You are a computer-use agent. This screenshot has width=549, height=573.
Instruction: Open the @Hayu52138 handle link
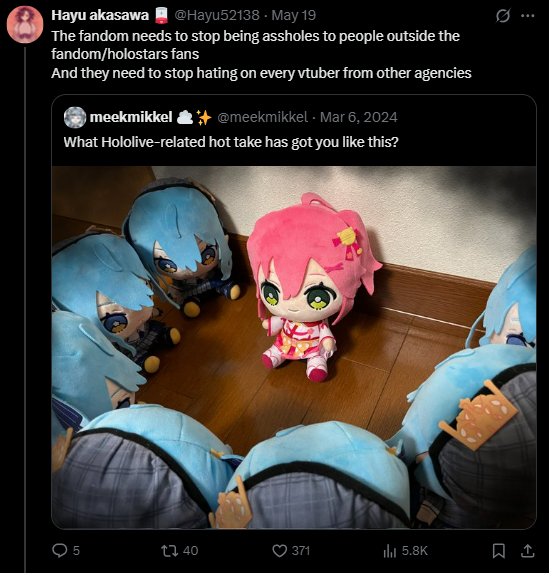coord(217,15)
